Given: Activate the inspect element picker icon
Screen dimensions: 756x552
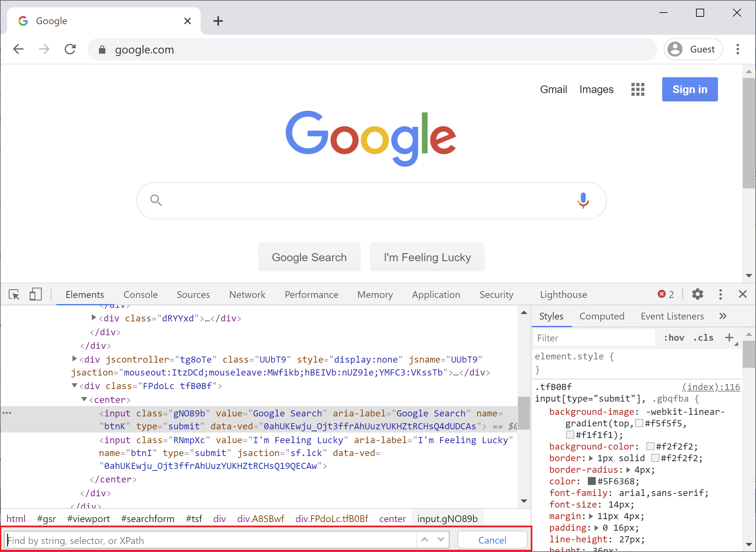Looking at the screenshot, I should click(14, 294).
